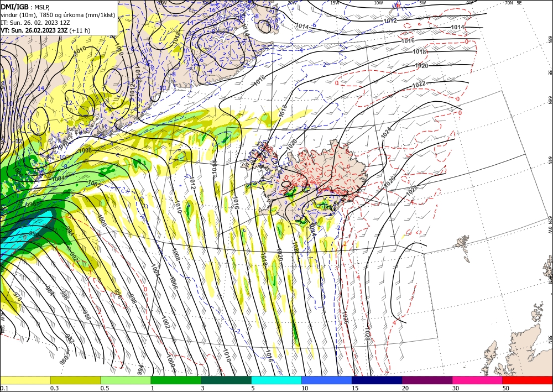Select the dark green 3–5 legend swatch
The width and height of the screenshot is (553, 392).
(x=226, y=380)
